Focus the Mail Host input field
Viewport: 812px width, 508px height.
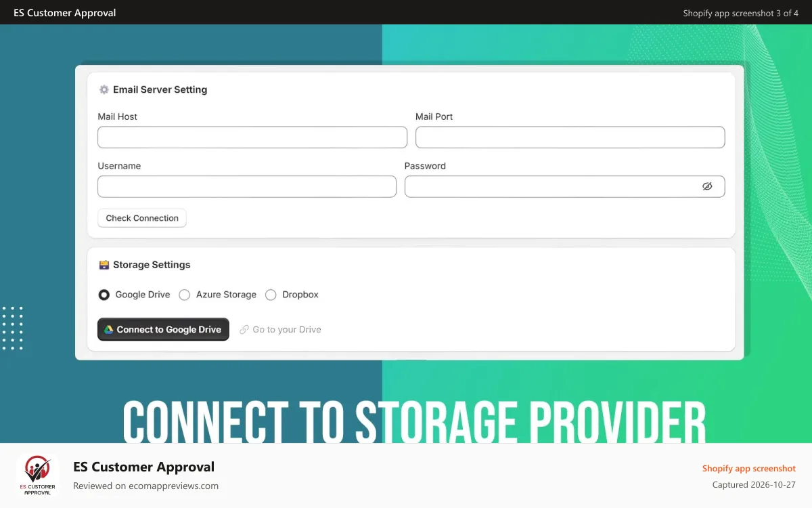pos(252,137)
